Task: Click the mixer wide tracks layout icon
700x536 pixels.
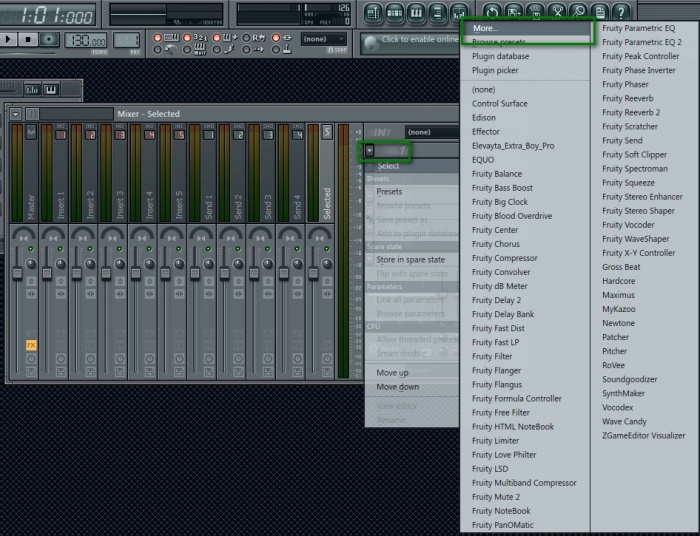Action: (x=32, y=114)
